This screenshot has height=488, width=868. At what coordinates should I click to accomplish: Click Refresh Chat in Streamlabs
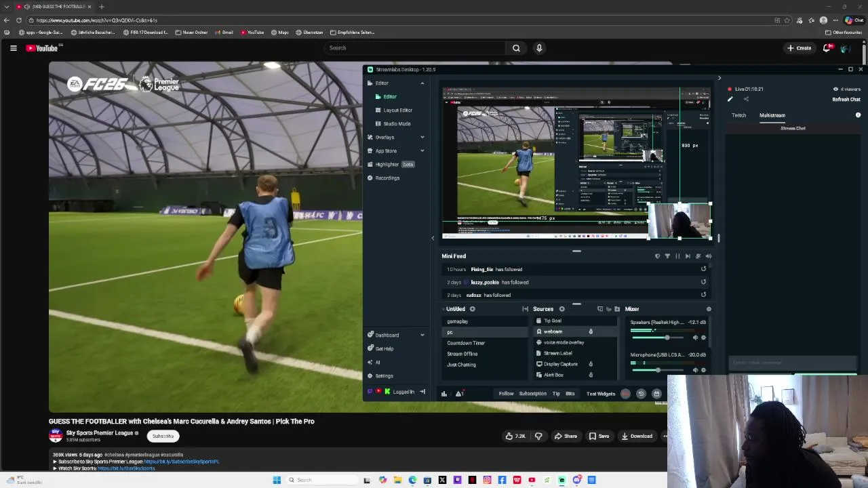click(x=846, y=100)
